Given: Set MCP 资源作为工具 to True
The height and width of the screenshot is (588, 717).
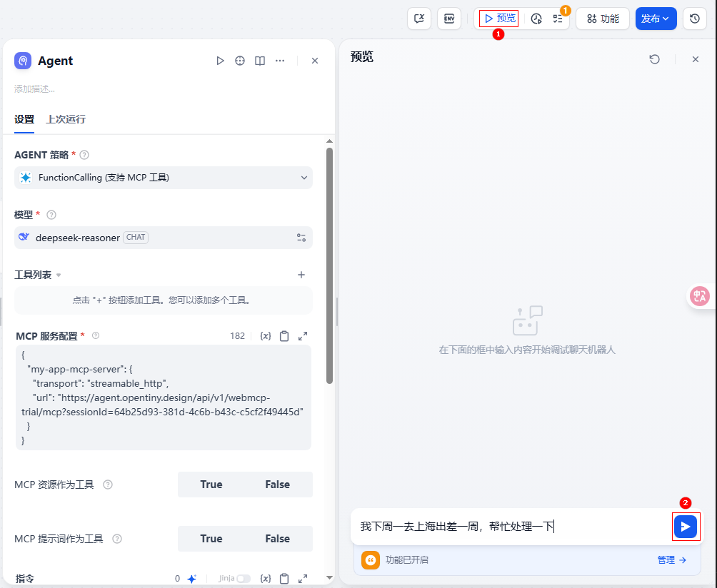Looking at the screenshot, I should tap(211, 485).
